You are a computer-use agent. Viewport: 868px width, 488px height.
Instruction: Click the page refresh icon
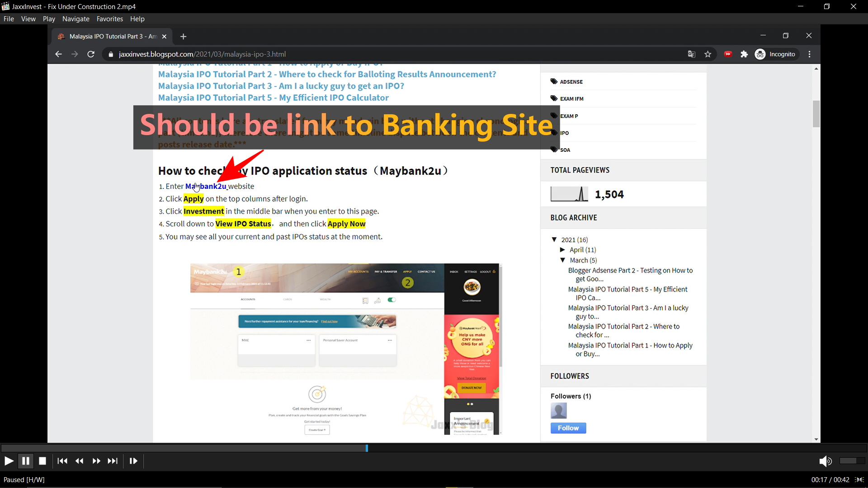91,54
